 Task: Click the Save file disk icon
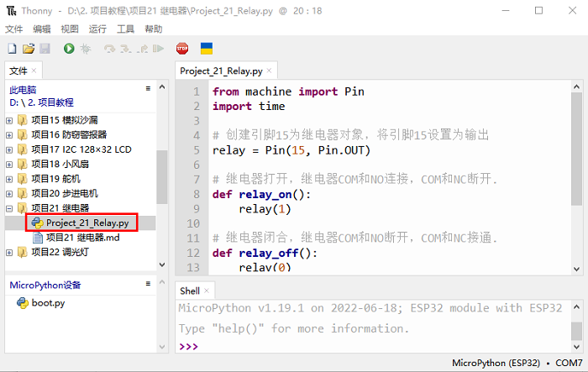pyautogui.click(x=45, y=50)
